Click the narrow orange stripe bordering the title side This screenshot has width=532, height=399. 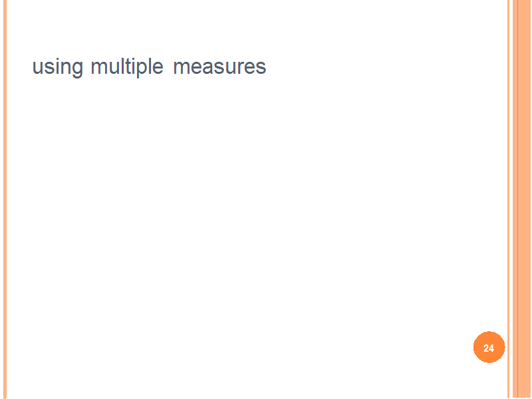click(5, 199)
